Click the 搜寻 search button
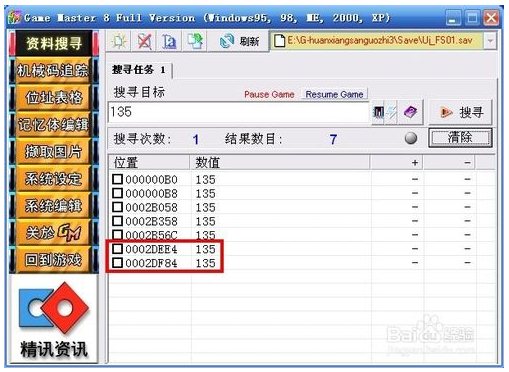This screenshot has width=509, height=372. (x=461, y=112)
